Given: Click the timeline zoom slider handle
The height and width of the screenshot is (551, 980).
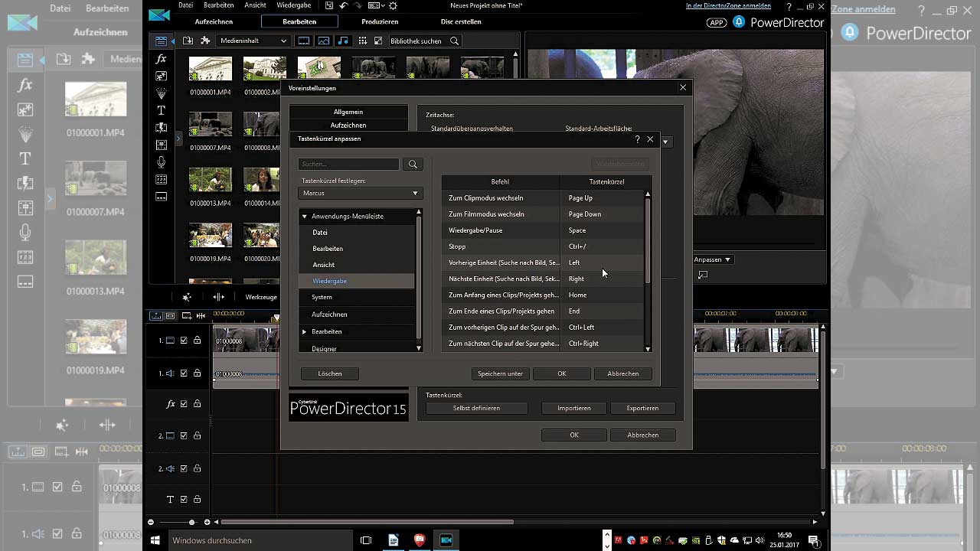Looking at the screenshot, I should [x=191, y=522].
